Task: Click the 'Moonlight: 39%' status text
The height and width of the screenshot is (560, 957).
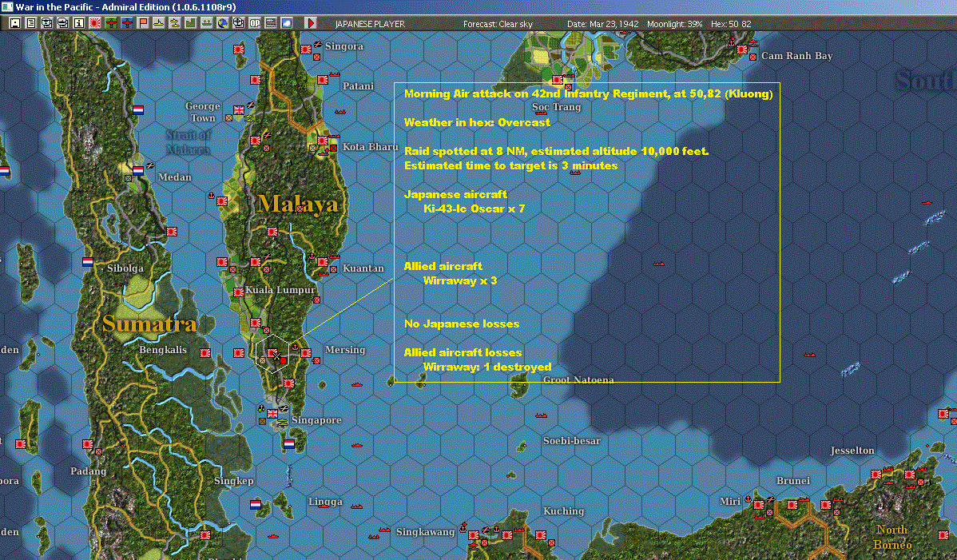Action: click(x=674, y=24)
